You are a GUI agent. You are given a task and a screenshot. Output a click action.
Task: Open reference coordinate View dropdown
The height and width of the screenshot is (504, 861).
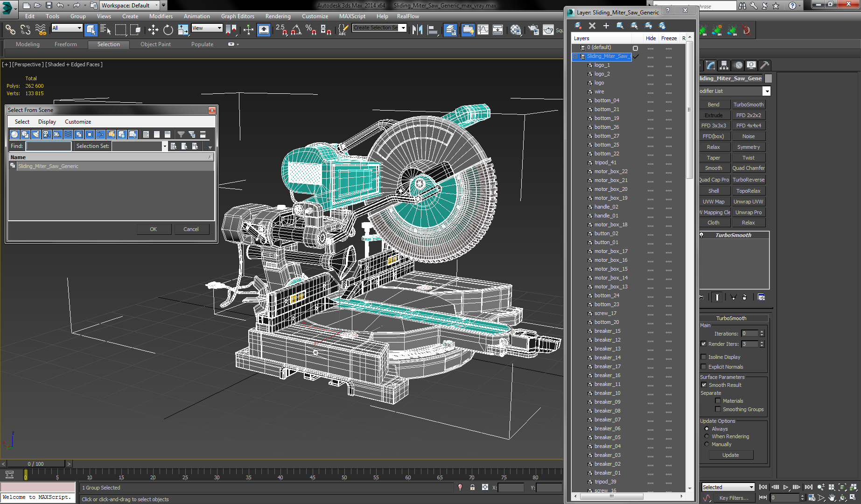(x=207, y=28)
